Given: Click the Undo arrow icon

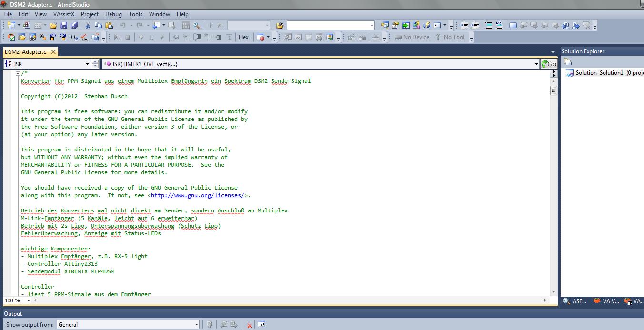Looking at the screenshot, I should tap(123, 25).
